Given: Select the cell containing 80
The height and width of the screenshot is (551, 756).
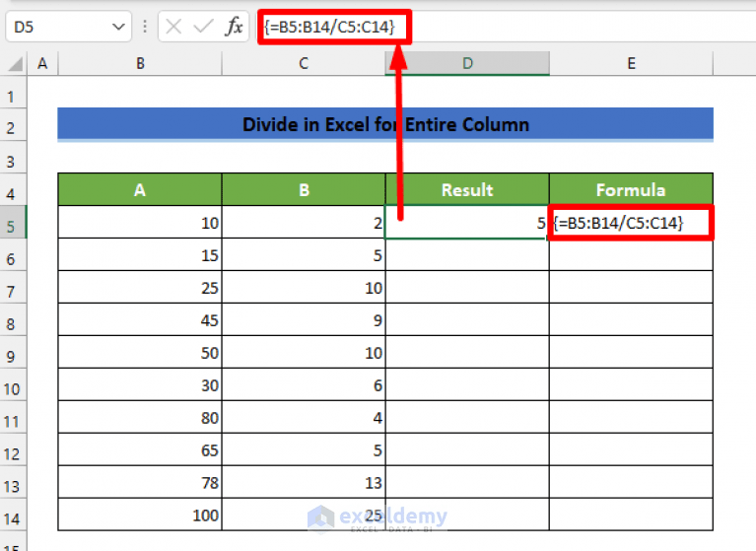Looking at the screenshot, I should click(x=140, y=418).
